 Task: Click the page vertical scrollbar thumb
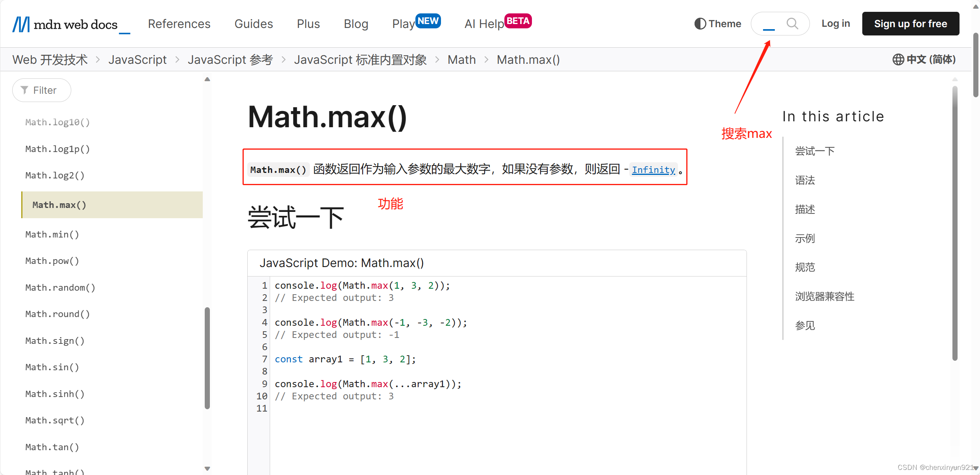tap(976, 65)
